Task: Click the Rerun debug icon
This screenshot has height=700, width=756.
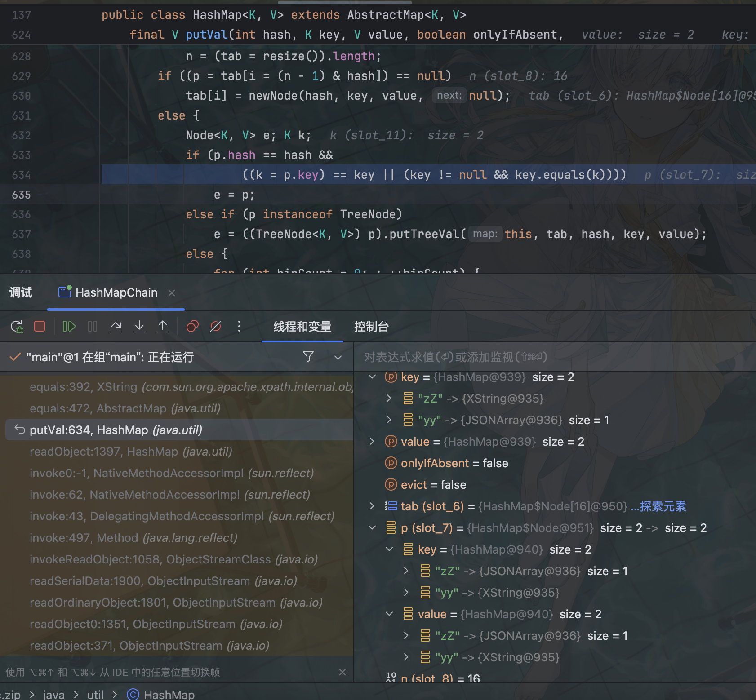Action: coord(17,327)
